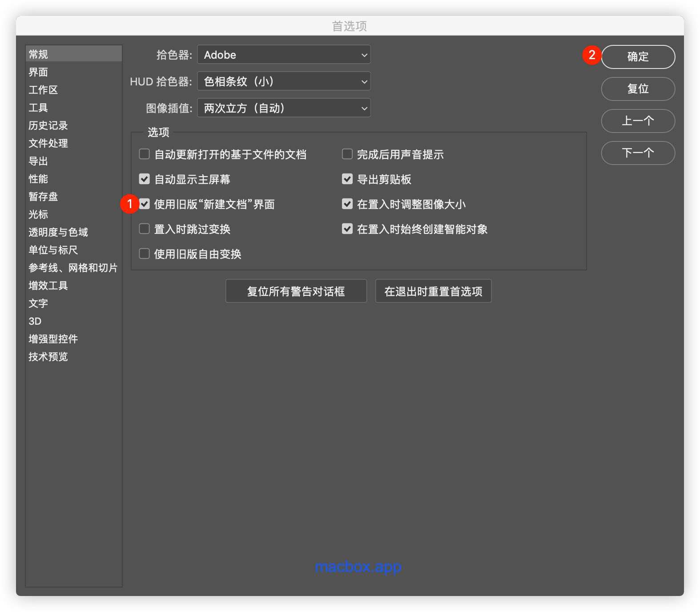Enable 置入时跳过变换 checkbox
The image size is (700, 612).
(x=144, y=229)
